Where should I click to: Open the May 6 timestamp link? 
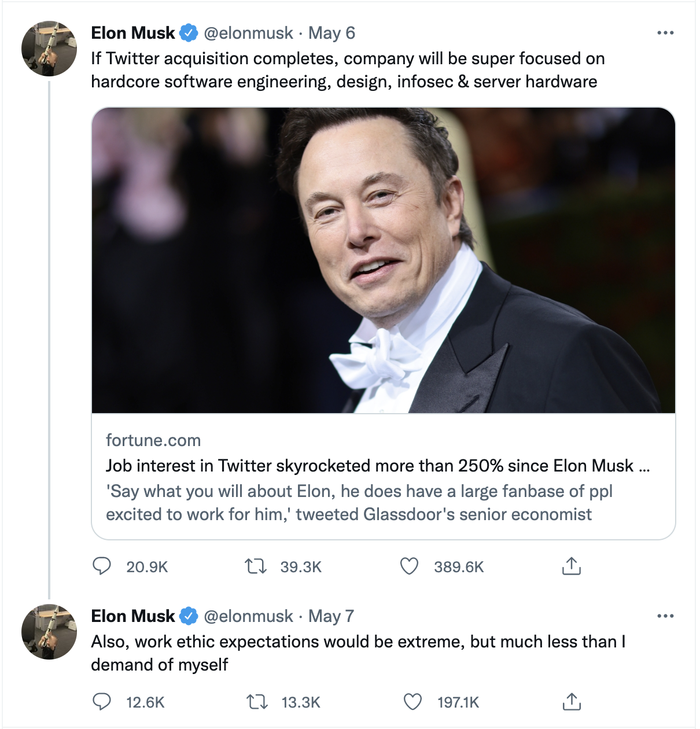(x=331, y=33)
